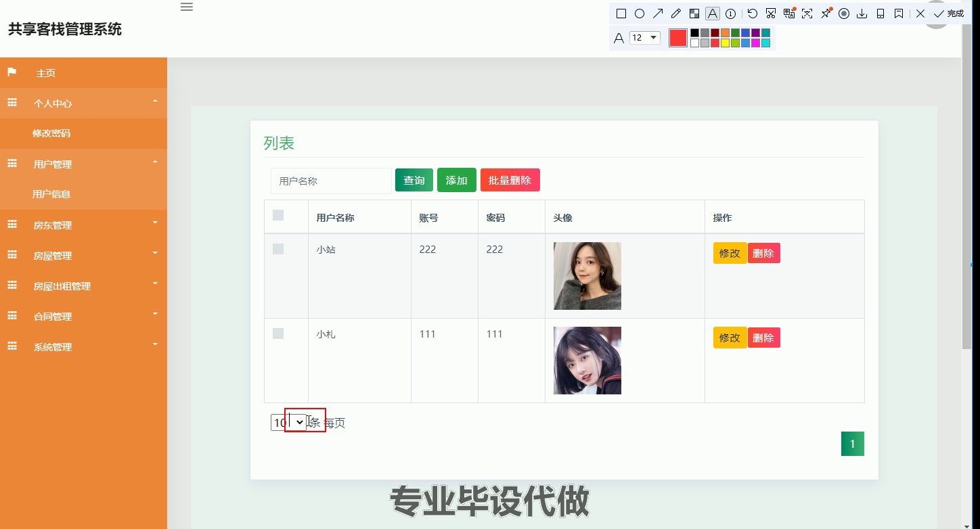The height and width of the screenshot is (529, 980).
Task: Pick the magenta color swatch
Action: coord(755,43)
